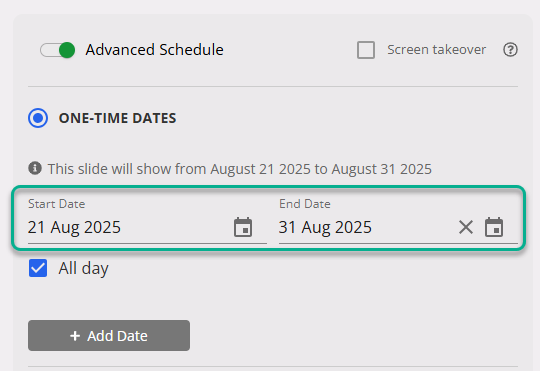This screenshot has width=540, height=371.
Task: Open the Start Date calendar picker icon
Action: [x=243, y=227]
